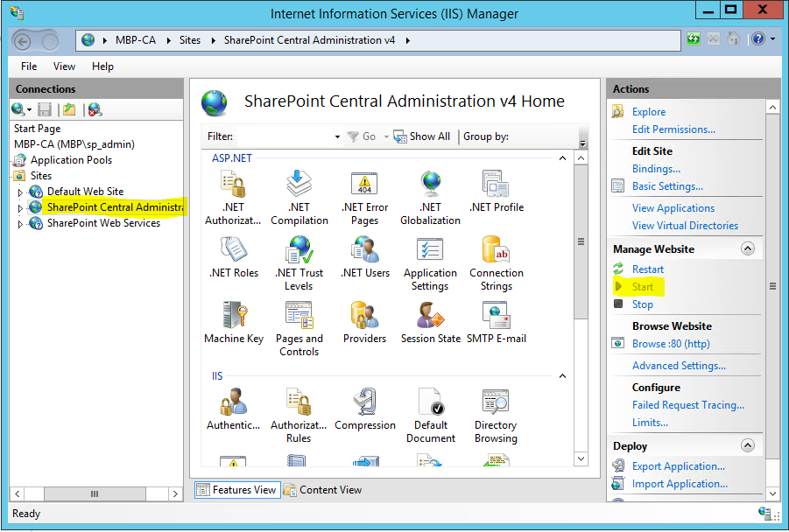Open Failed Request Tracing settings

point(688,405)
